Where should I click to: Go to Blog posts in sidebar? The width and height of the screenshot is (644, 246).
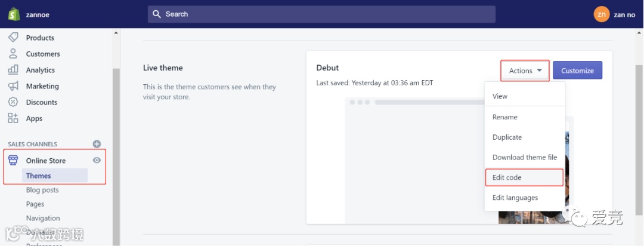[x=42, y=190]
